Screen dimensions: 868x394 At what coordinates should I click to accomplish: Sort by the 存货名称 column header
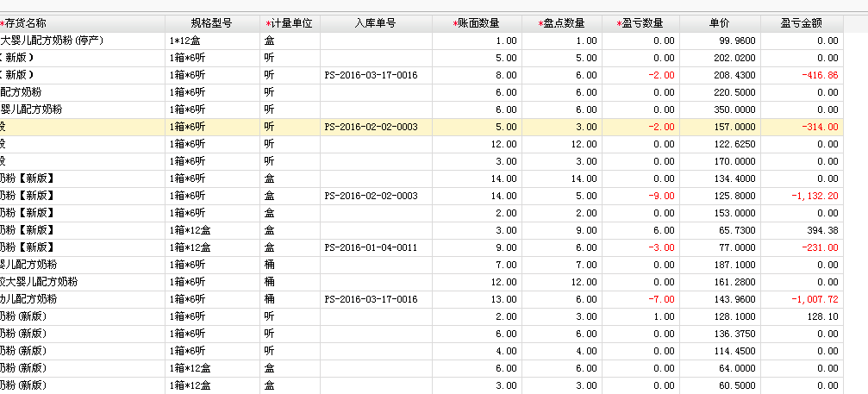tap(83, 23)
